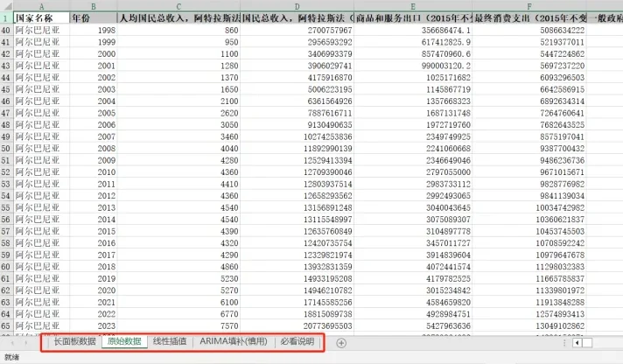Select column E header
Viewport: 623px width, 364px height.
click(x=413, y=6)
